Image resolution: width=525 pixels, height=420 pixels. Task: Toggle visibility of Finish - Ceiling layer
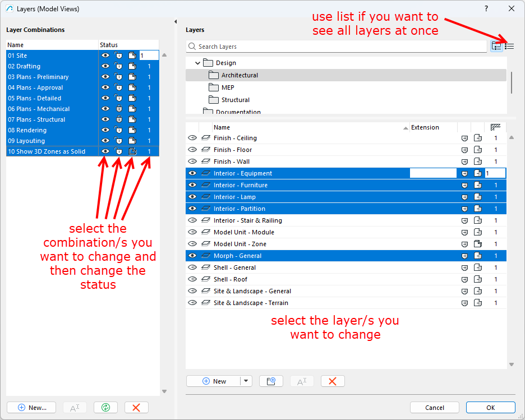coord(192,138)
